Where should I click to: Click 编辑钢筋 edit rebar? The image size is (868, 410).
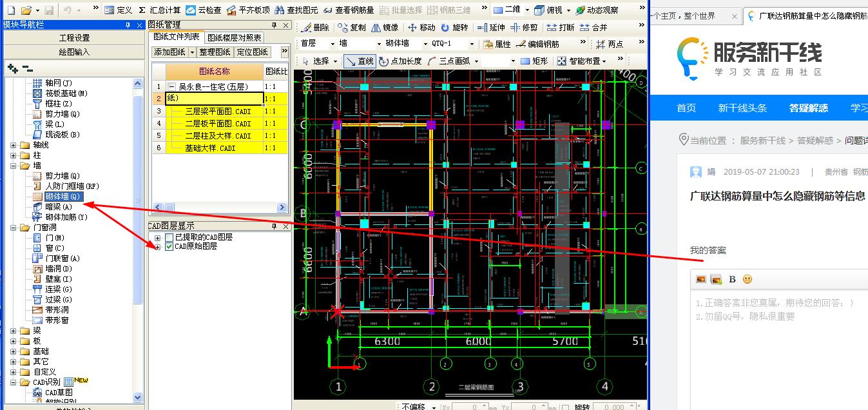[537, 44]
